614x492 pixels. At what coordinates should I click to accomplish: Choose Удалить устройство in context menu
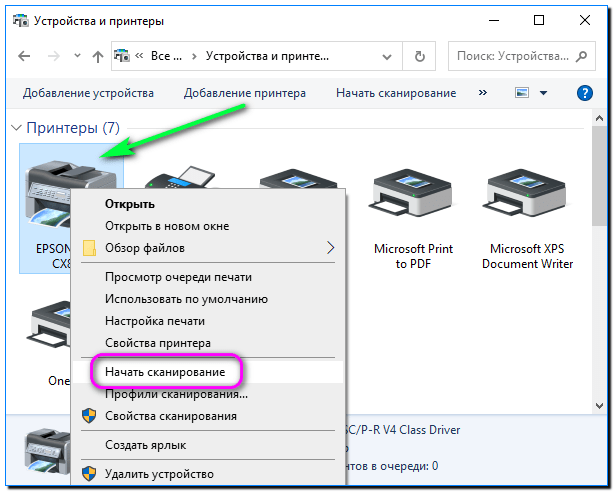click(x=159, y=473)
